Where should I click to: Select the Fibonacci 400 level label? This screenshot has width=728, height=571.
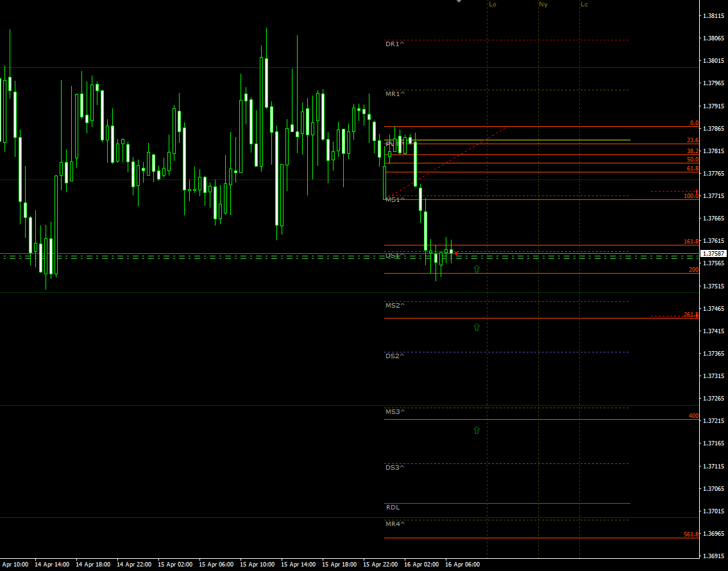(x=693, y=416)
